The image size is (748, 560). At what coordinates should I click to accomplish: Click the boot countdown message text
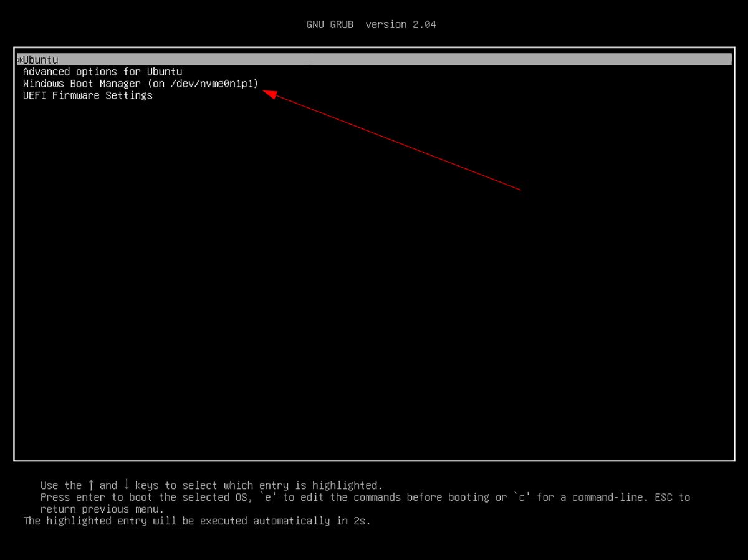pos(196,521)
